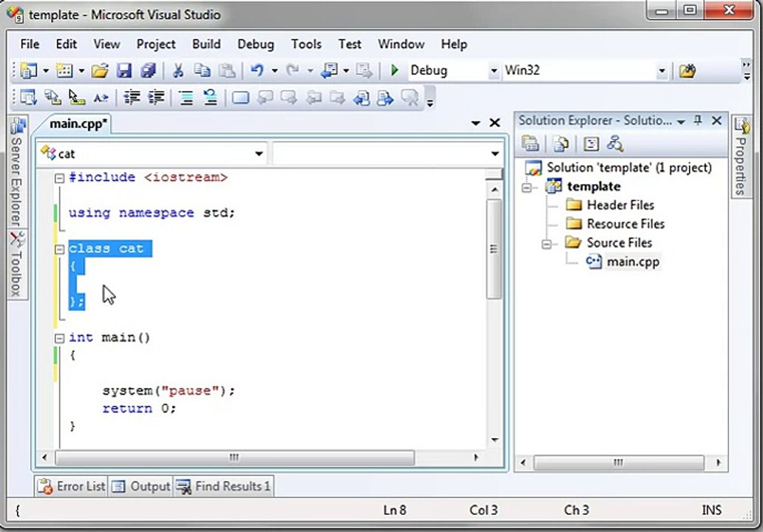Click Show All Files in Solution Explorer

coord(560,144)
